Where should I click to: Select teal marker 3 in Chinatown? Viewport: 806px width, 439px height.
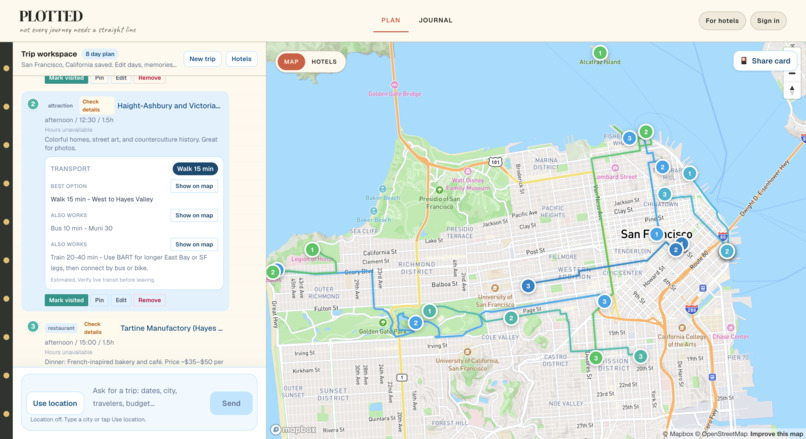(x=664, y=194)
